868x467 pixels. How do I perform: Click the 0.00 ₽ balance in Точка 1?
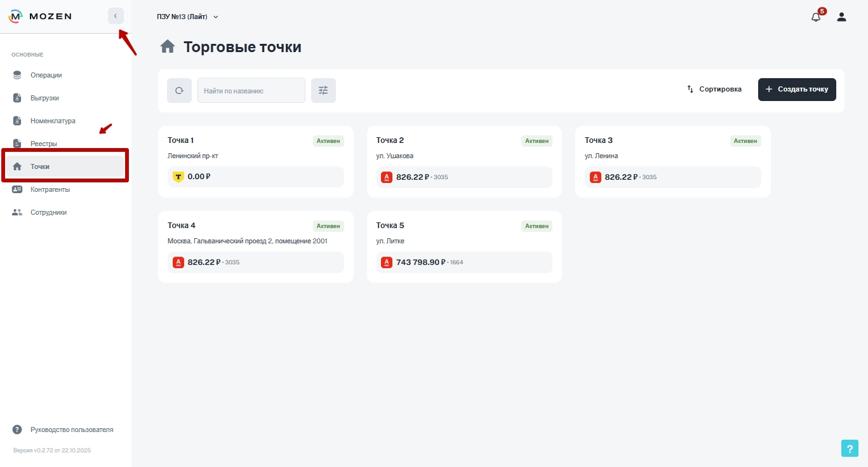click(199, 177)
